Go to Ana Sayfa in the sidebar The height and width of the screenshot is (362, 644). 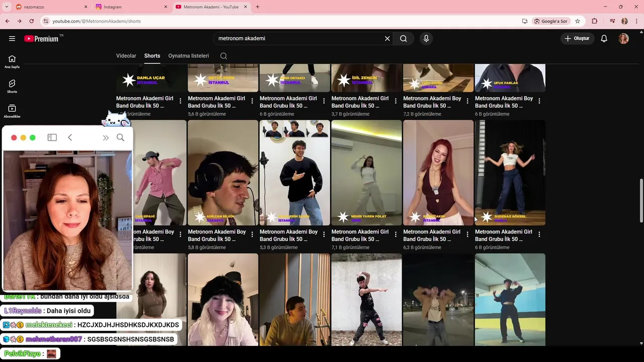point(12,61)
